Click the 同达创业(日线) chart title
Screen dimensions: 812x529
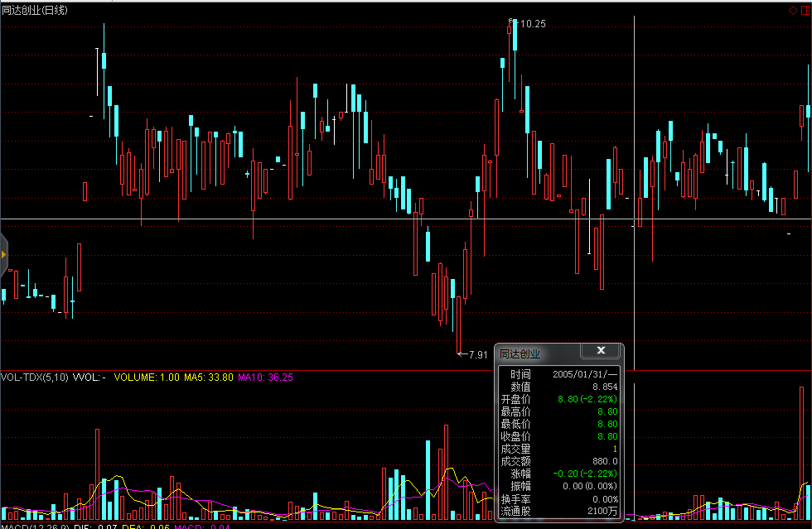(x=36, y=10)
